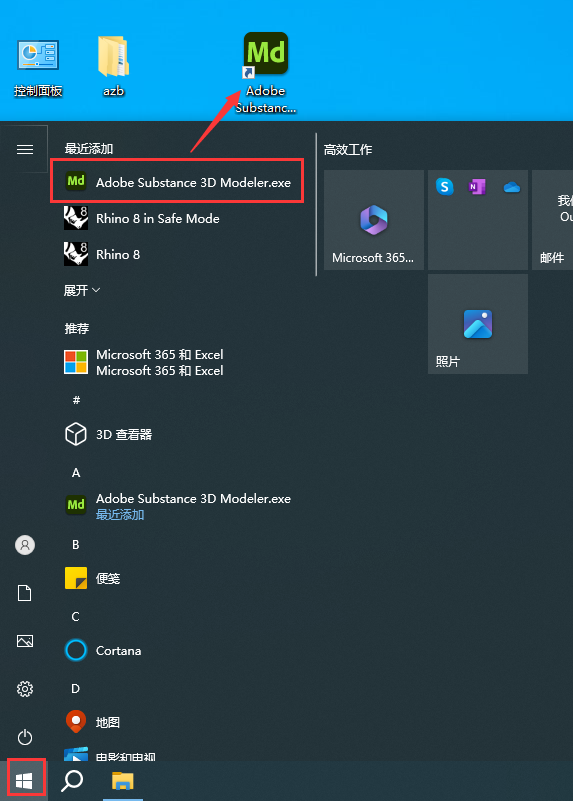Jump to the D letter index
Viewport: 573px width, 801px height.
click(x=76, y=689)
